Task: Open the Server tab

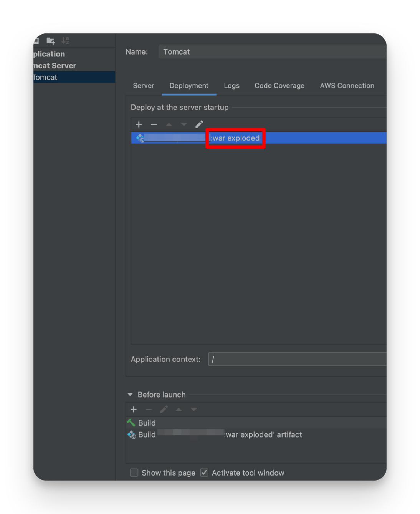Action: point(144,86)
